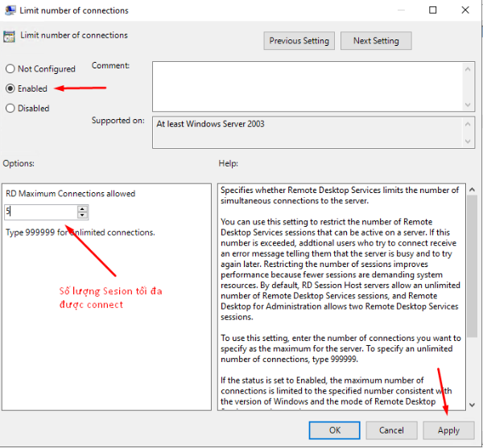The image size is (483, 448).
Task: Click Help paragraph starting 'Specifies whether Remote Desktop'
Action: 340,195
